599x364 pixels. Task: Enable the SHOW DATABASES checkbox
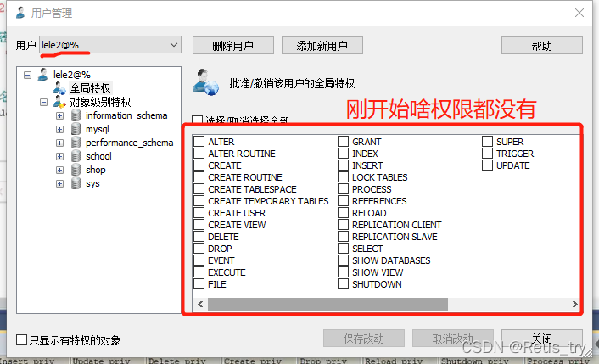click(343, 260)
